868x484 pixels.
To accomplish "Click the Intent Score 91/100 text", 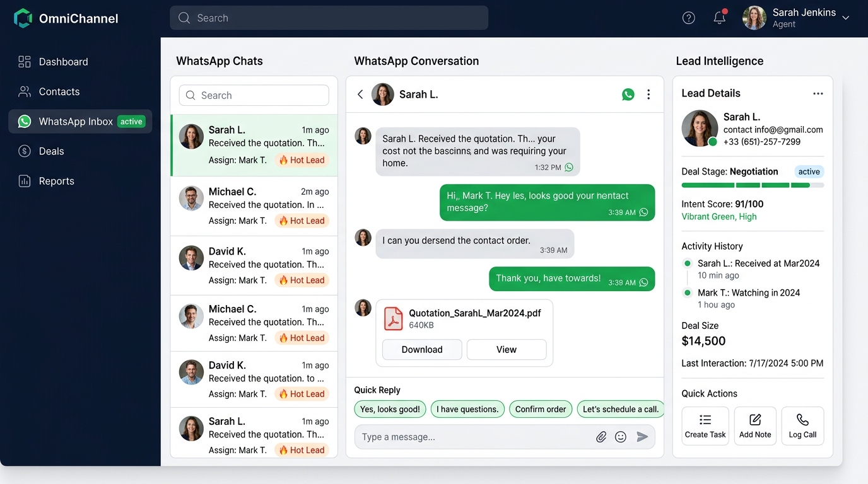I will (x=722, y=204).
